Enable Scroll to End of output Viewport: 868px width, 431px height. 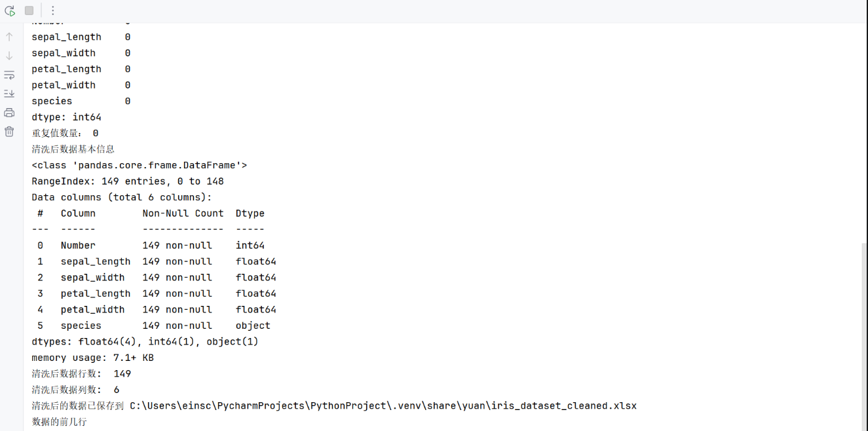(9, 94)
